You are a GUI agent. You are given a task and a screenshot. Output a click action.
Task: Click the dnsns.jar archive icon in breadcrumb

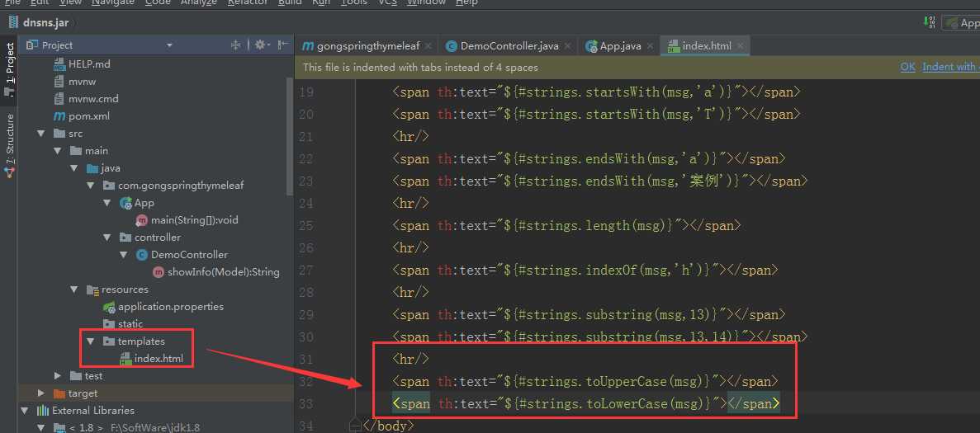coord(12,23)
